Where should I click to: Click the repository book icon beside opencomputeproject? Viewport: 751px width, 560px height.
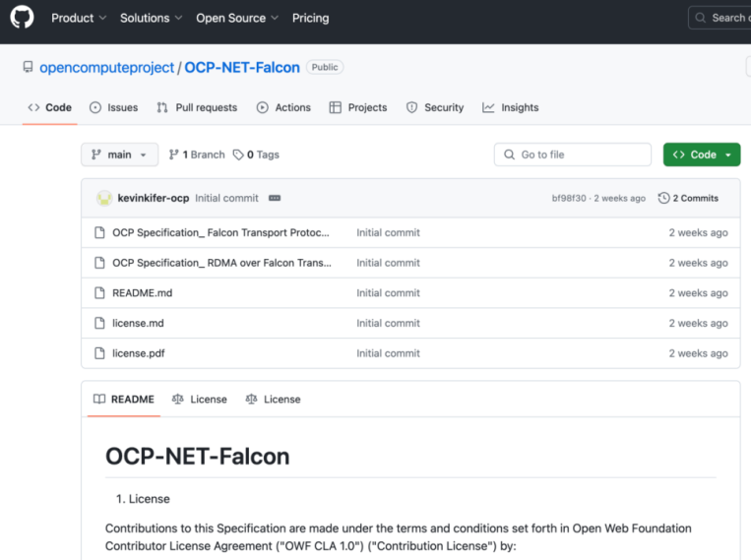click(x=28, y=67)
